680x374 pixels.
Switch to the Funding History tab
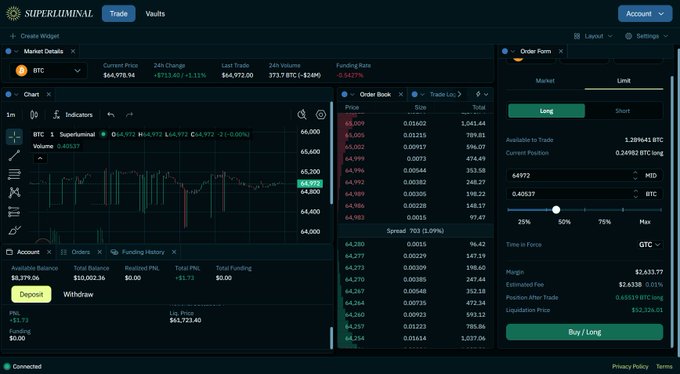click(x=143, y=252)
